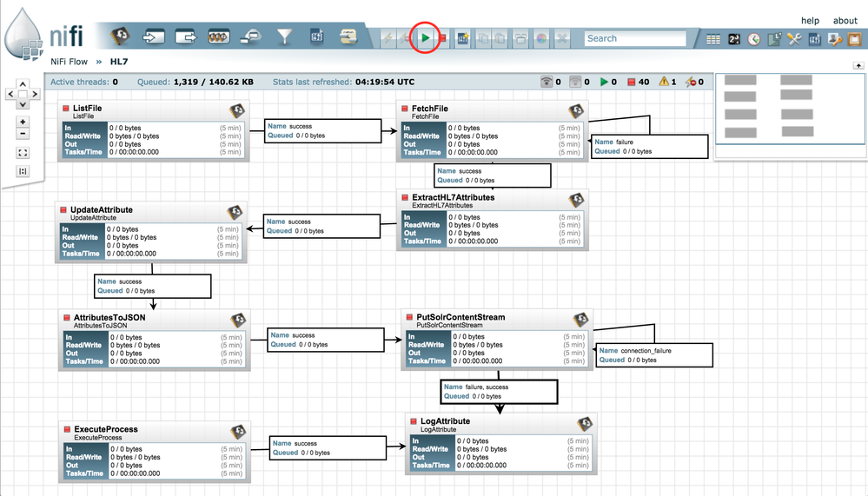Click the Group toolbar button
Viewport: 868px width, 496px height.
(520, 38)
